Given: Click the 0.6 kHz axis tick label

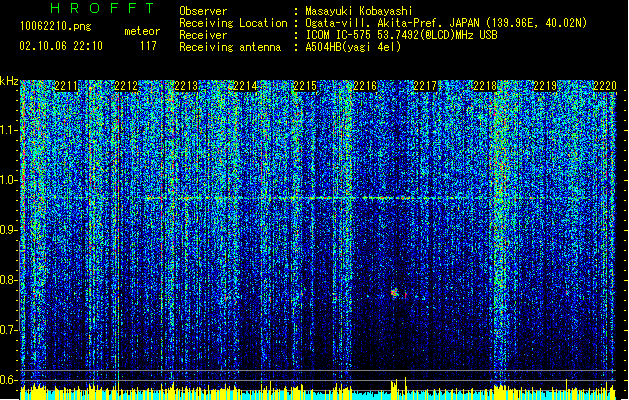Looking at the screenshot, I should (8, 380).
